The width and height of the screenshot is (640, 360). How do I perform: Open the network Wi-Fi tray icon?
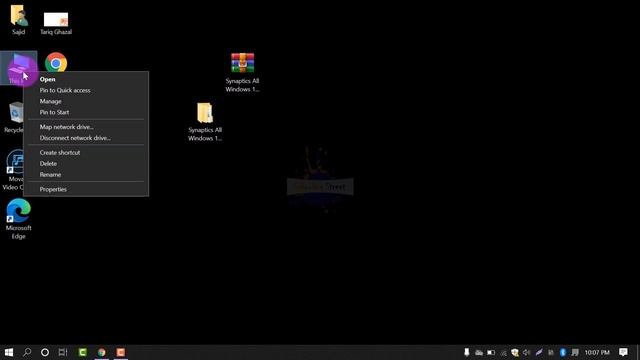(503, 353)
